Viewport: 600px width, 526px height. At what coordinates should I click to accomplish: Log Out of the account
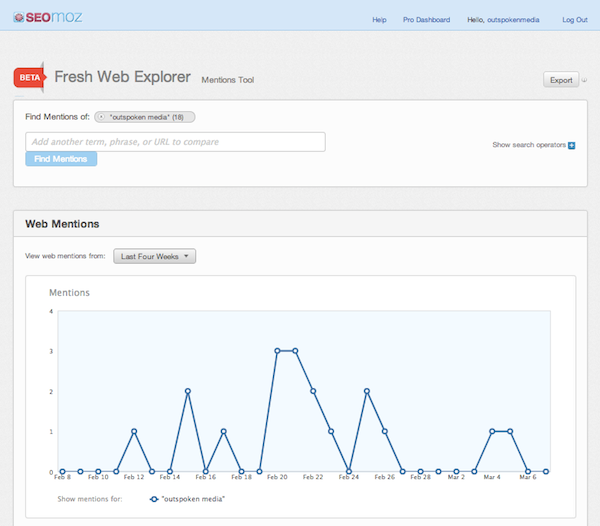click(x=575, y=20)
